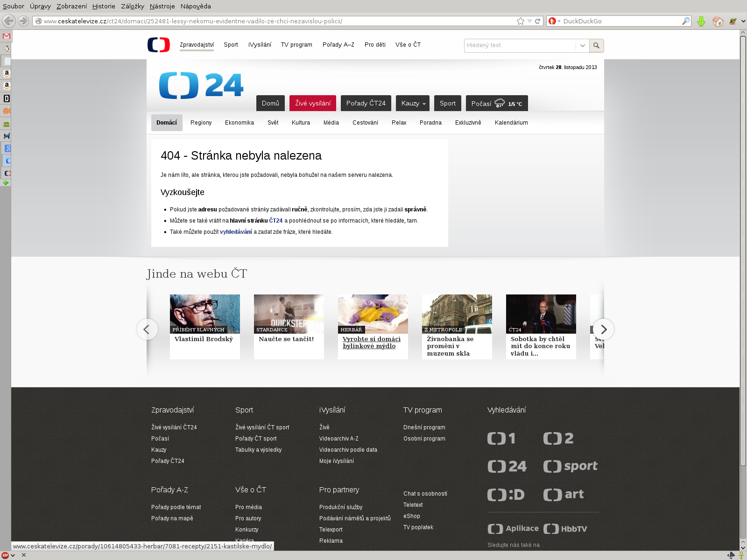Expand the Kauzy dropdown menu
This screenshot has width=747, height=560.
(413, 103)
